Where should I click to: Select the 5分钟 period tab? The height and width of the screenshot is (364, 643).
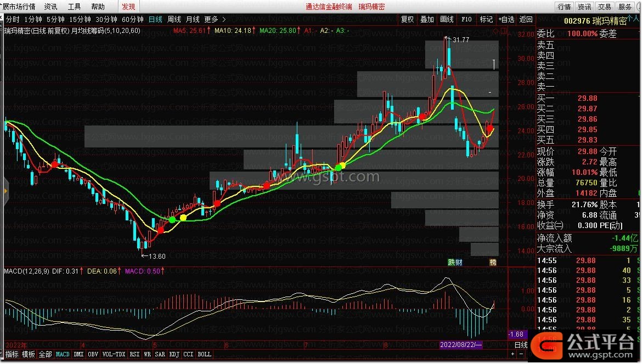[55, 19]
